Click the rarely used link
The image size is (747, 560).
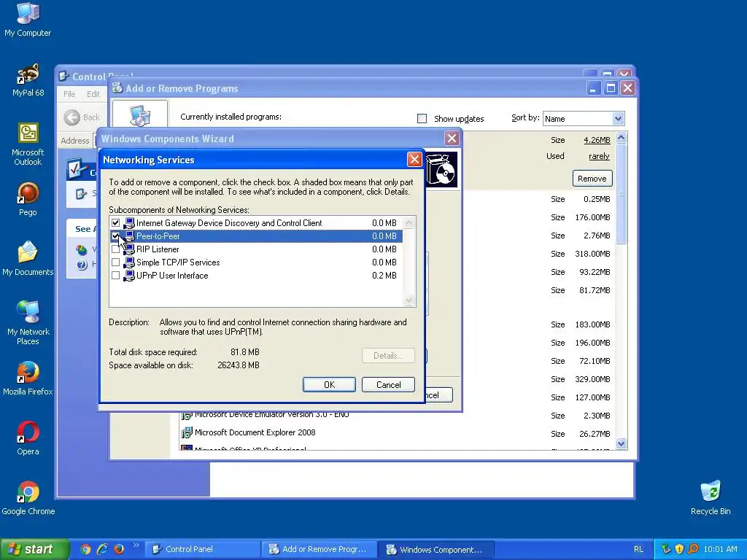599,156
